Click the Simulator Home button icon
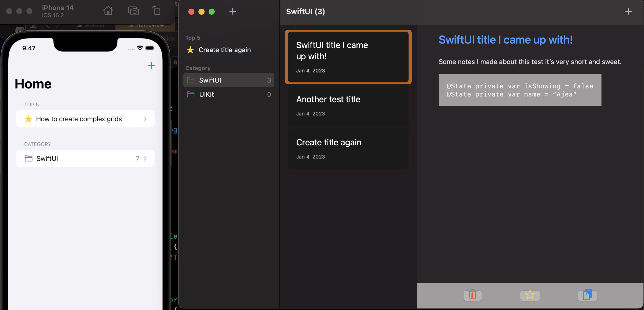644x310 pixels. [x=108, y=11]
